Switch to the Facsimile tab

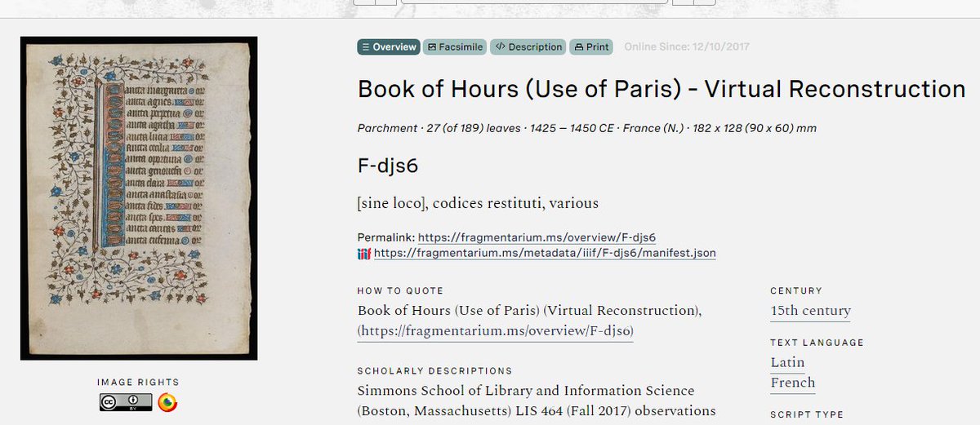click(x=455, y=47)
